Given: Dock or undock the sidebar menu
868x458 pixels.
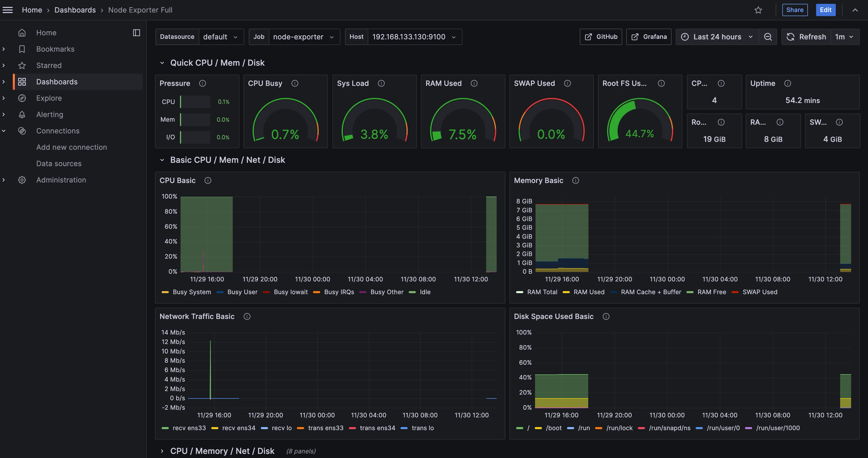Looking at the screenshot, I should (137, 33).
